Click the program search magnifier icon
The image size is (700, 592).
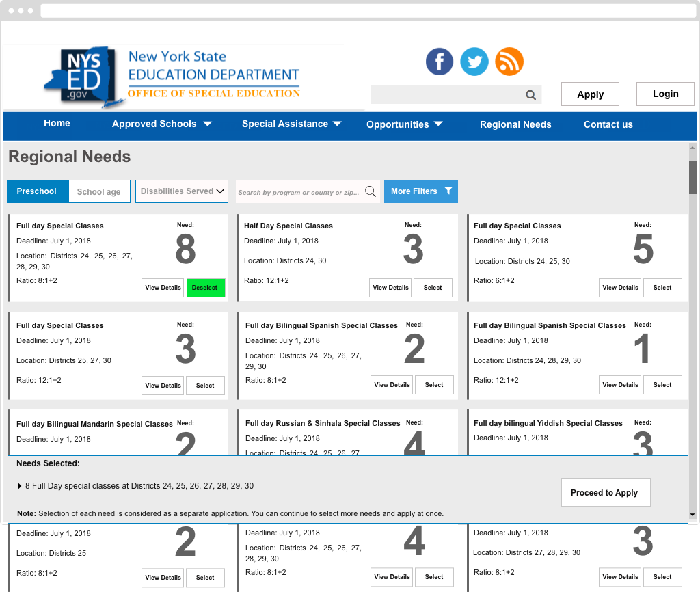click(x=371, y=191)
